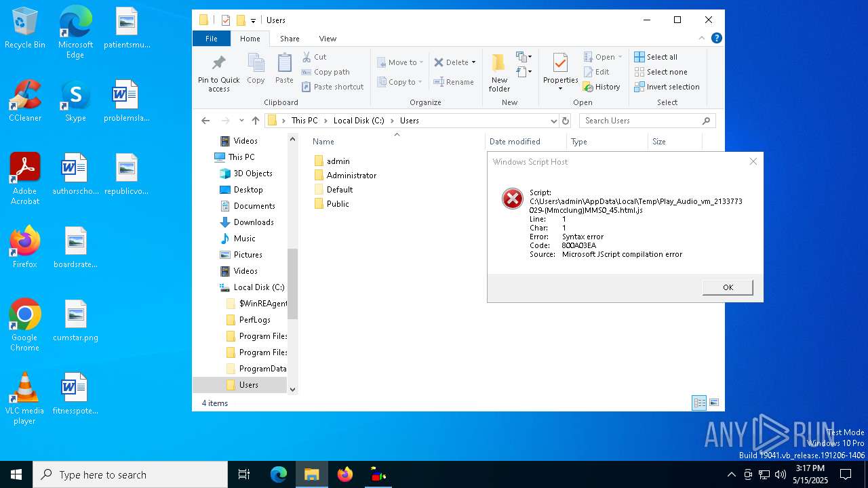Click the Rename command

point(454,82)
